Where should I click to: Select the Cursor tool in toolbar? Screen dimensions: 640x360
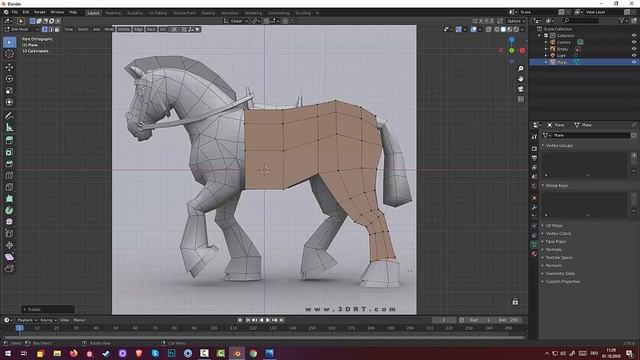[9, 53]
